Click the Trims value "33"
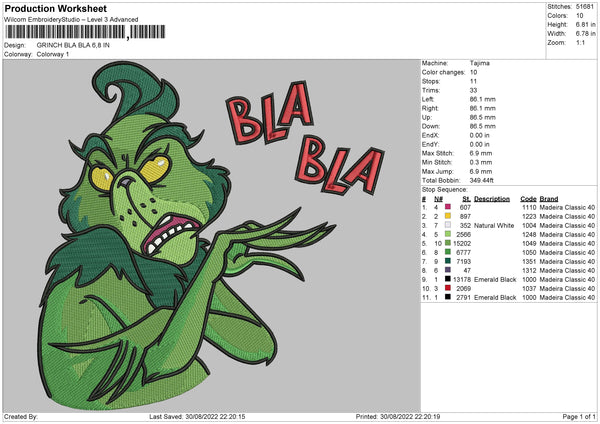 coord(473,90)
